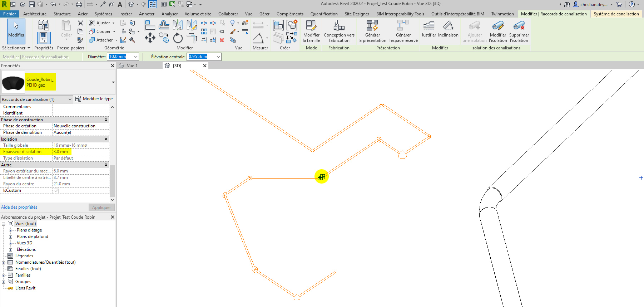The width and height of the screenshot is (644, 307).
Task: Click Supprimer l'isolation icon
Action: [519, 31]
